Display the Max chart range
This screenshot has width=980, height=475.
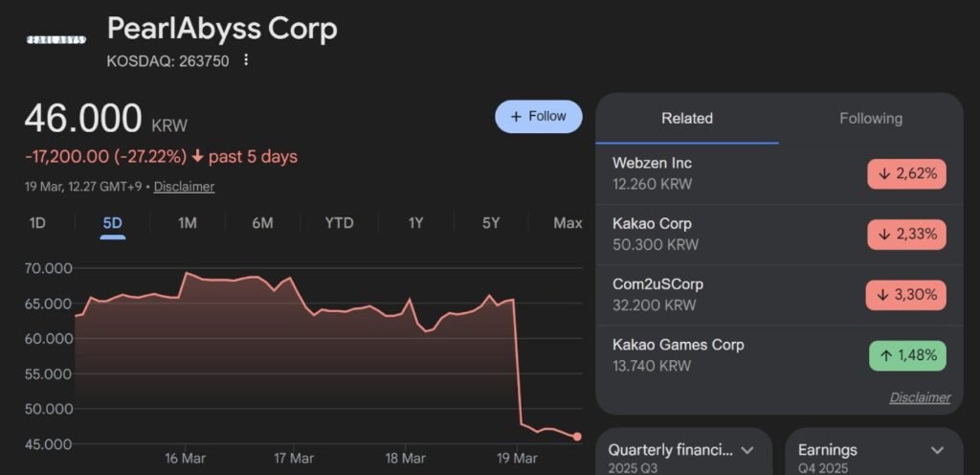click(568, 223)
